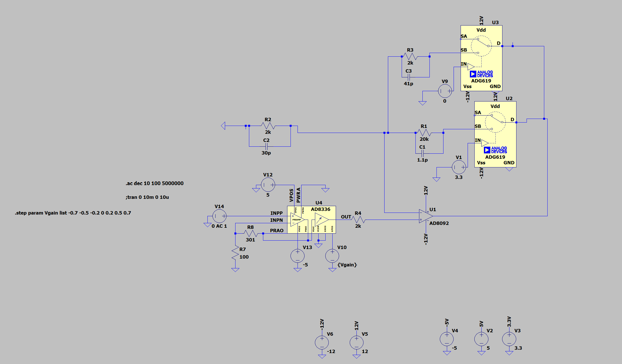The width and height of the screenshot is (622, 364).
Task: Click the AD8336 part name label
Action: tap(321, 209)
